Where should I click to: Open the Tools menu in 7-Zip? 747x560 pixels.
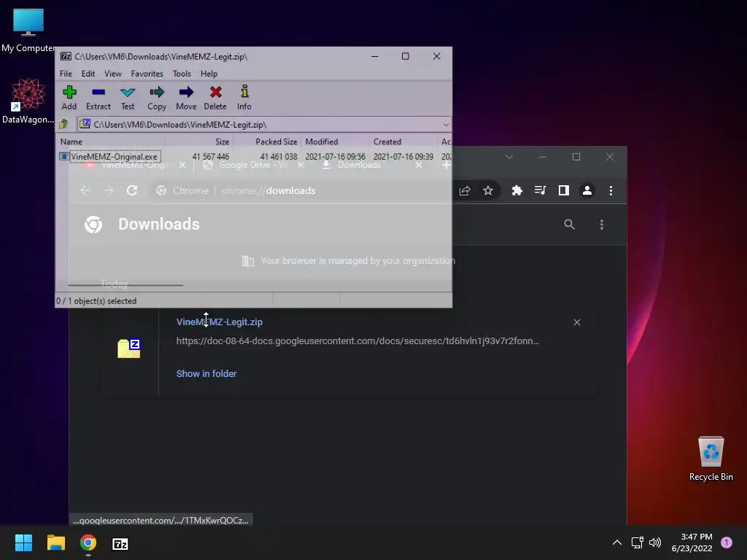pos(182,74)
